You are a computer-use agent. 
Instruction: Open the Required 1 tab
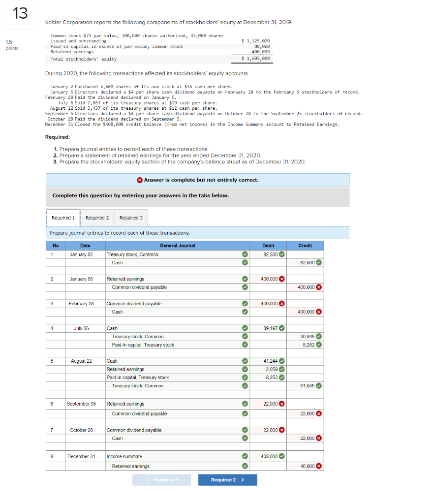coord(63,218)
